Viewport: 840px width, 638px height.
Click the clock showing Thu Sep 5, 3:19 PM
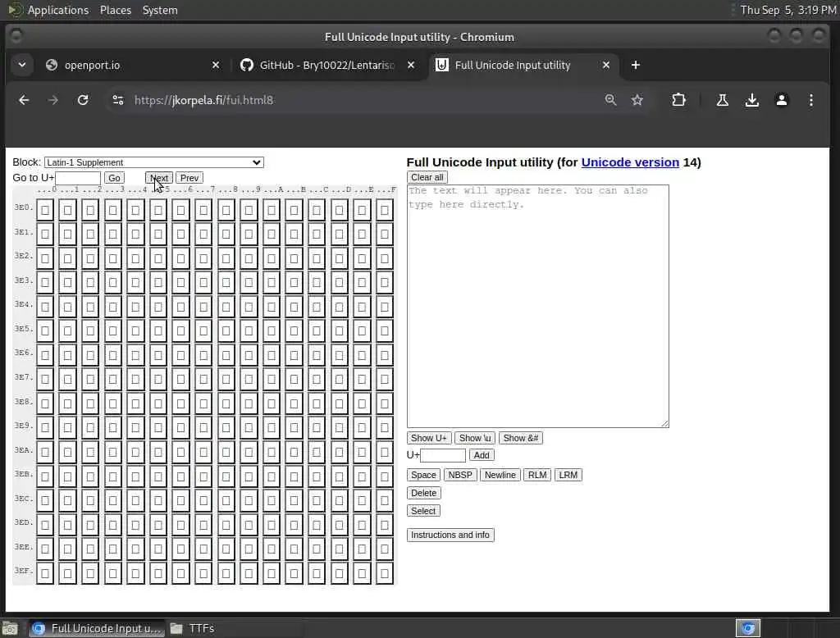788,10
